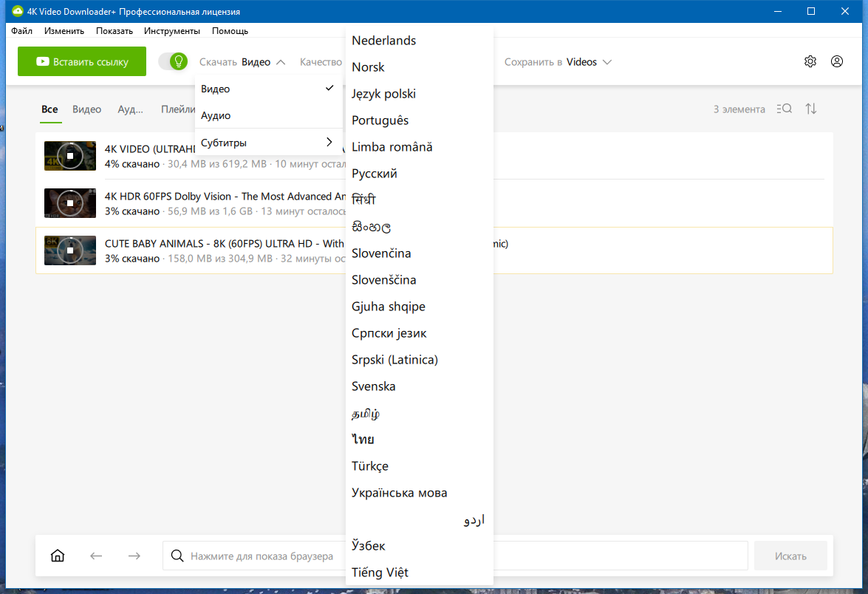The image size is (868, 594).
Task: Open the settings gear icon
Action: [810, 61]
